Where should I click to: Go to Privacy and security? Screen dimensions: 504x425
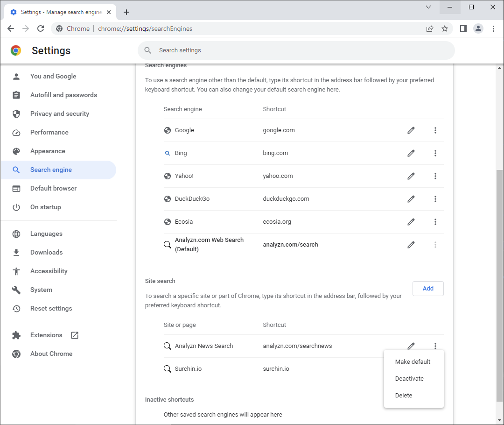pyautogui.click(x=58, y=113)
